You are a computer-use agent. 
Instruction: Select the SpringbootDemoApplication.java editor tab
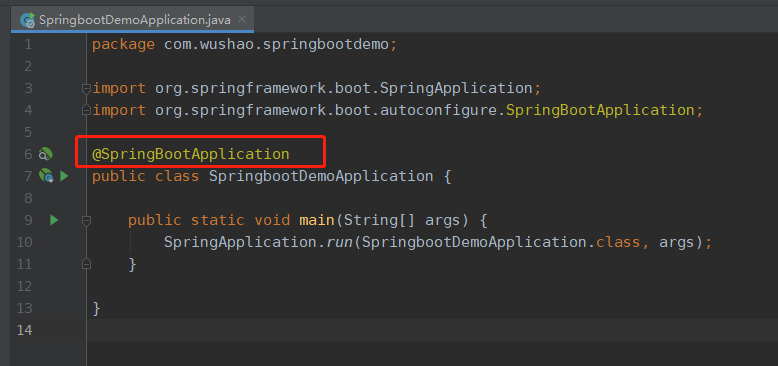(132, 20)
